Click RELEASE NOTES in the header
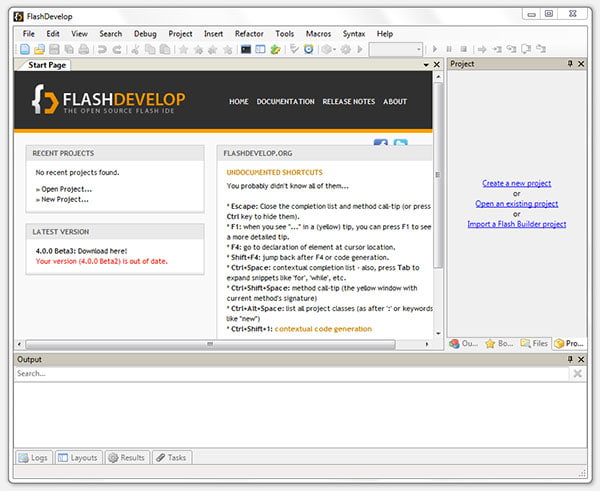600x491 pixels. (x=349, y=101)
